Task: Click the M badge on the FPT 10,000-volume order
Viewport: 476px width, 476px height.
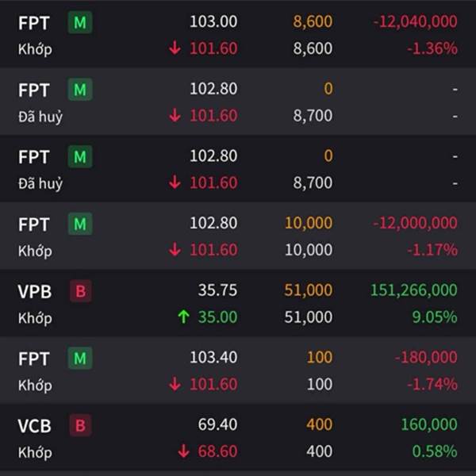Action: (79, 225)
